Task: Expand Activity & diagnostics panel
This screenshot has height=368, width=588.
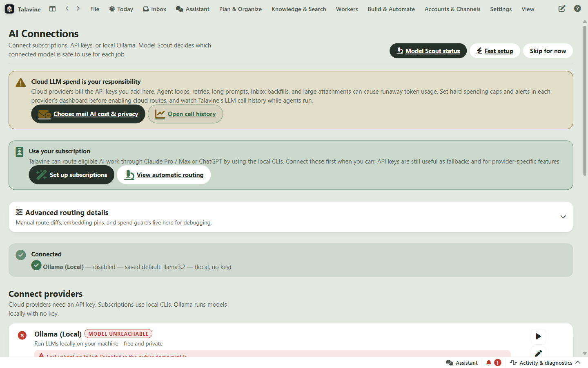Action: (545, 363)
